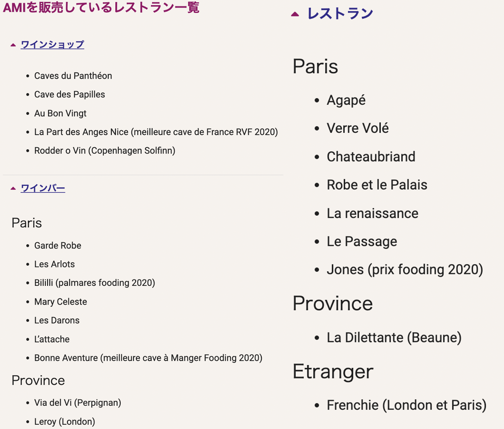The image size is (504, 429).
Task: Select Via del Vi (Perpignan)
Action: (x=78, y=403)
